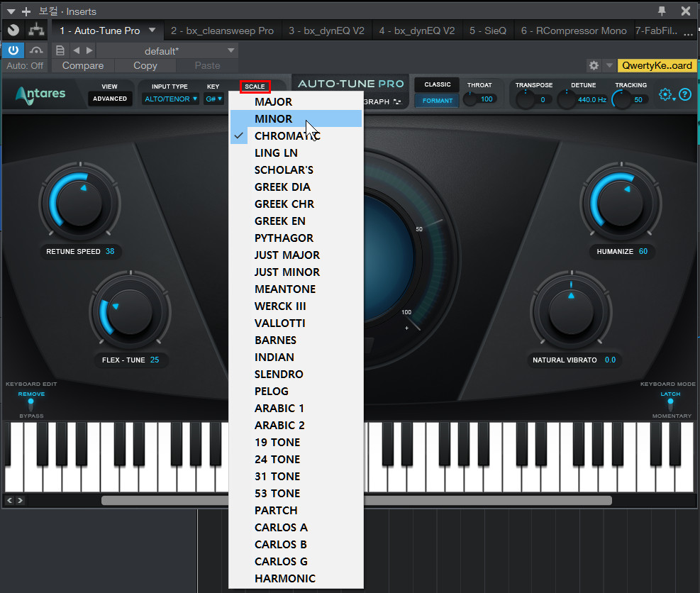This screenshot has width=700, height=593.
Task: Pick HARMONIC scale
Action: point(296,578)
